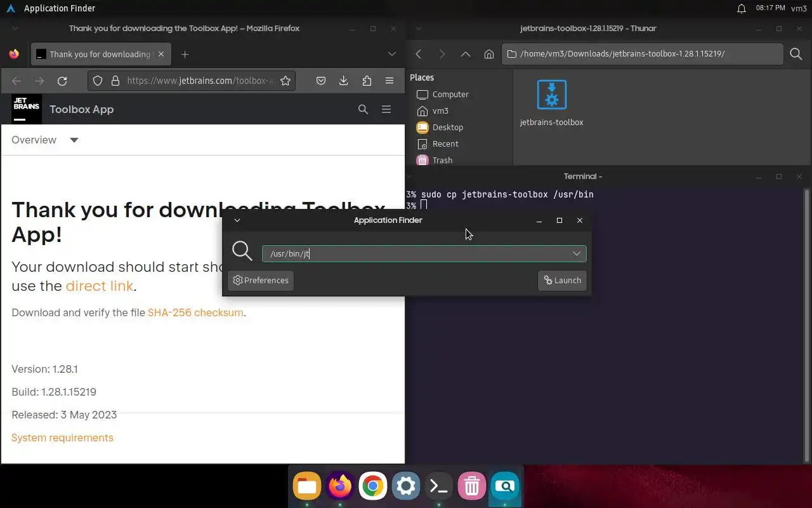Open Save to Pocket icon in Firefox
This screenshot has width=812, height=508.
321,81
